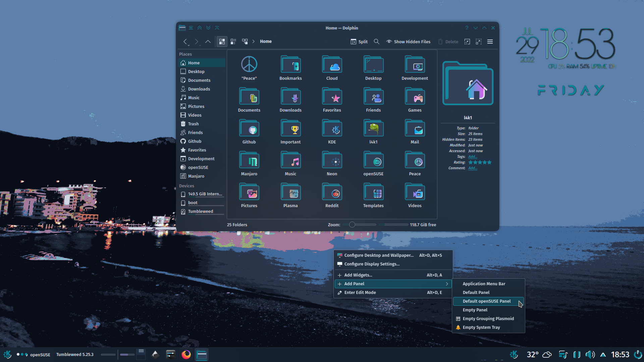Open the Development folder icon
644x362 pixels.
point(415,65)
